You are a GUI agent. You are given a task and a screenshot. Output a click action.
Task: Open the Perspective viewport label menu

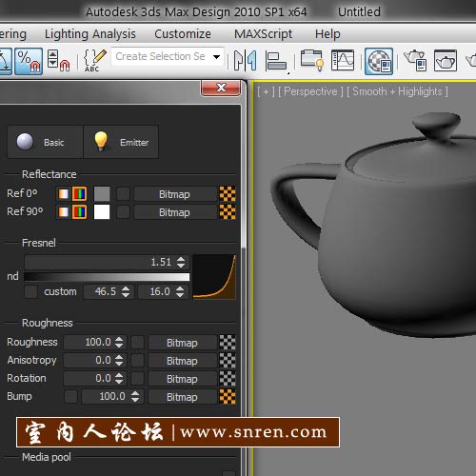pyautogui.click(x=310, y=91)
